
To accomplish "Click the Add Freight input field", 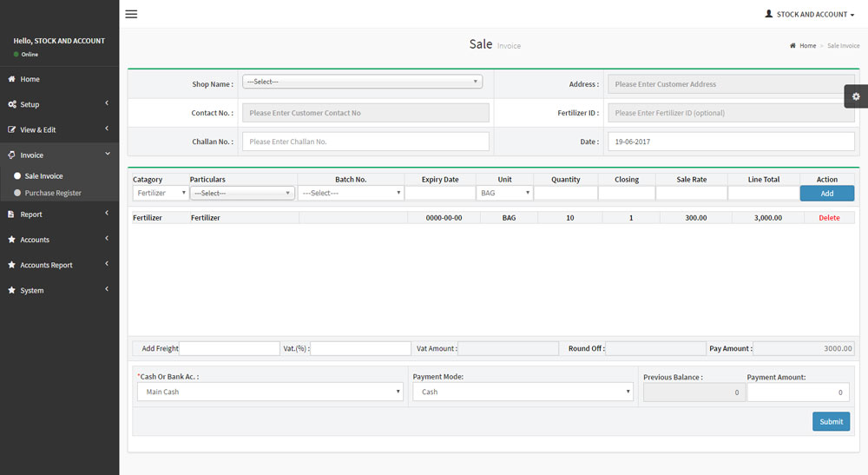I will click(x=229, y=348).
